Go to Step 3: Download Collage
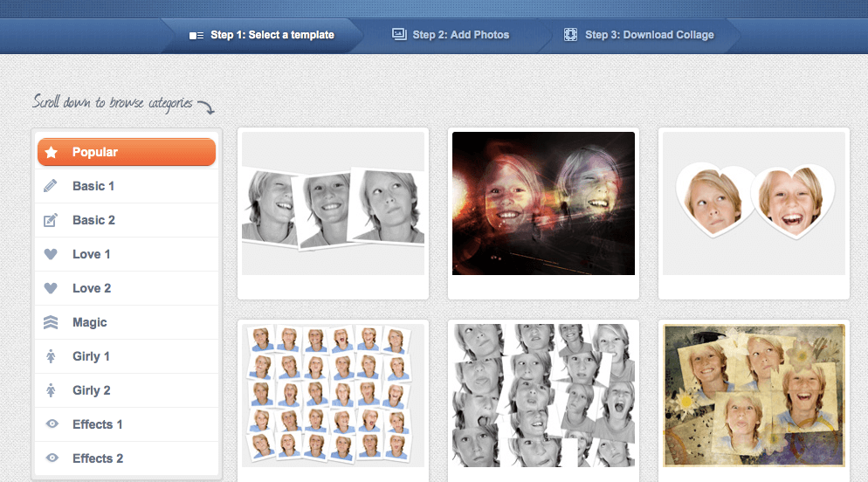 (x=639, y=35)
